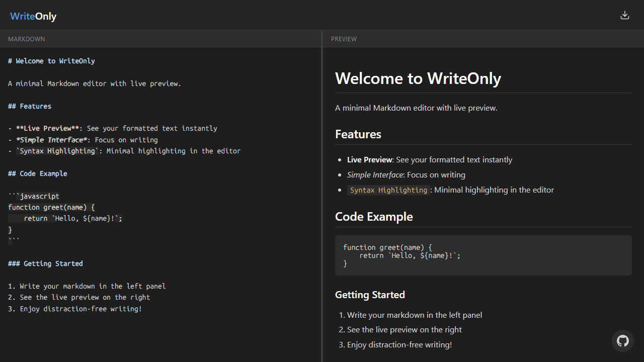Click the 'Simple Interface' bullet in the preview

click(406, 175)
